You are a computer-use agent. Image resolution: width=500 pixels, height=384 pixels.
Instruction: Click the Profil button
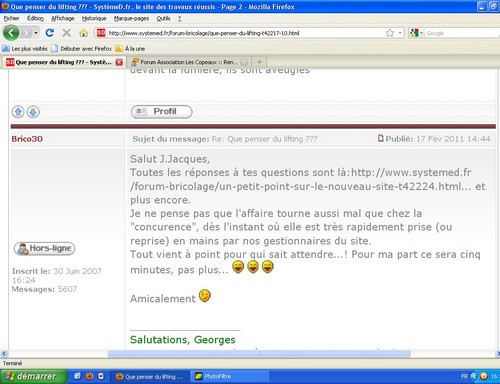click(x=162, y=112)
